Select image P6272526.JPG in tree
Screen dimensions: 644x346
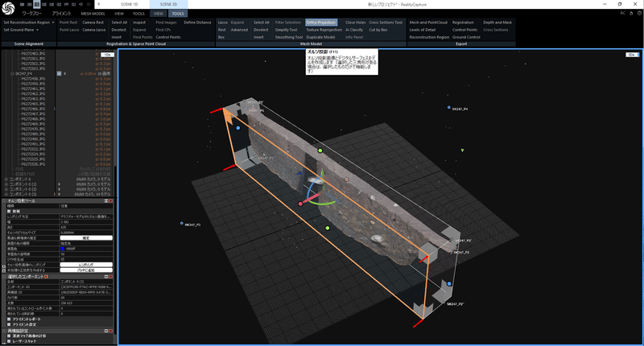33,164
